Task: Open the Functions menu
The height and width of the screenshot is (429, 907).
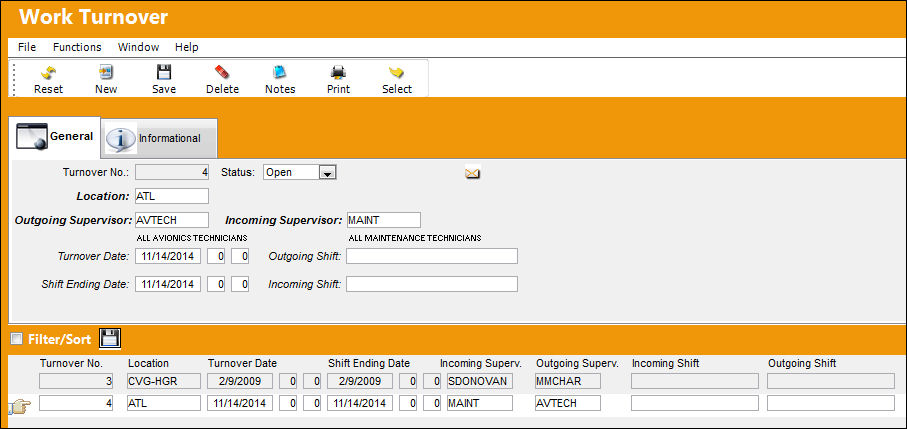Action: (77, 47)
